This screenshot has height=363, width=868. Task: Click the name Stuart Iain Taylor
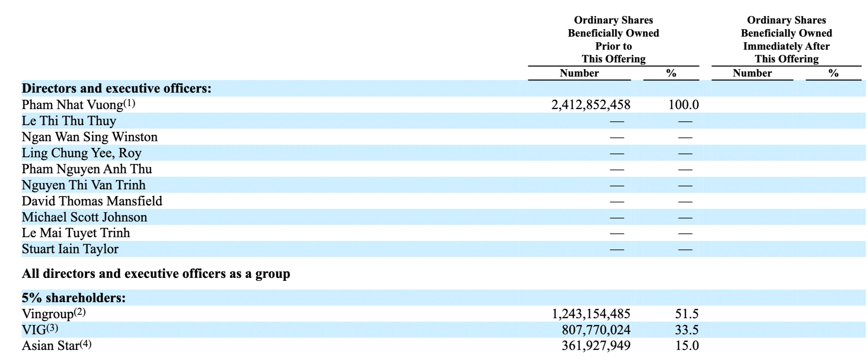click(x=70, y=249)
